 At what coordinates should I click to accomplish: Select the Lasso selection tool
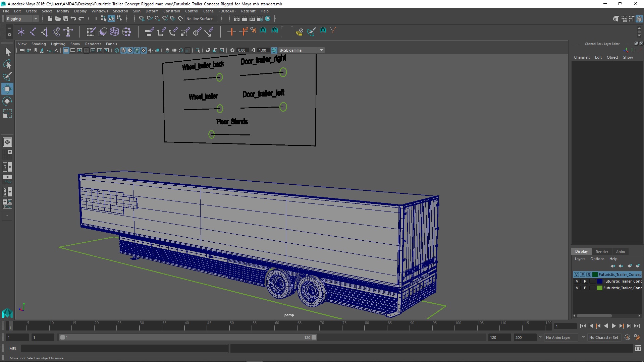pos(7,64)
